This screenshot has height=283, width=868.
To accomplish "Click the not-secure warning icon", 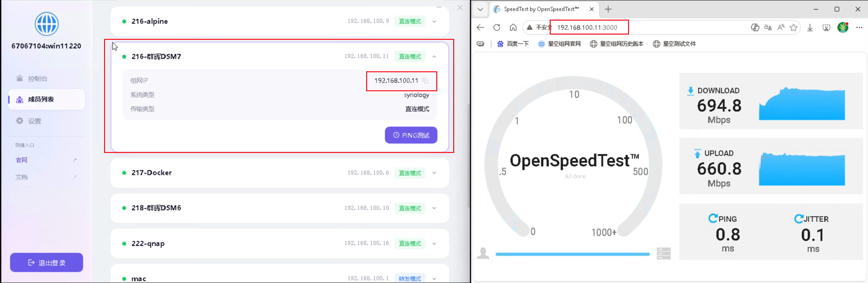I will coord(530,27).
